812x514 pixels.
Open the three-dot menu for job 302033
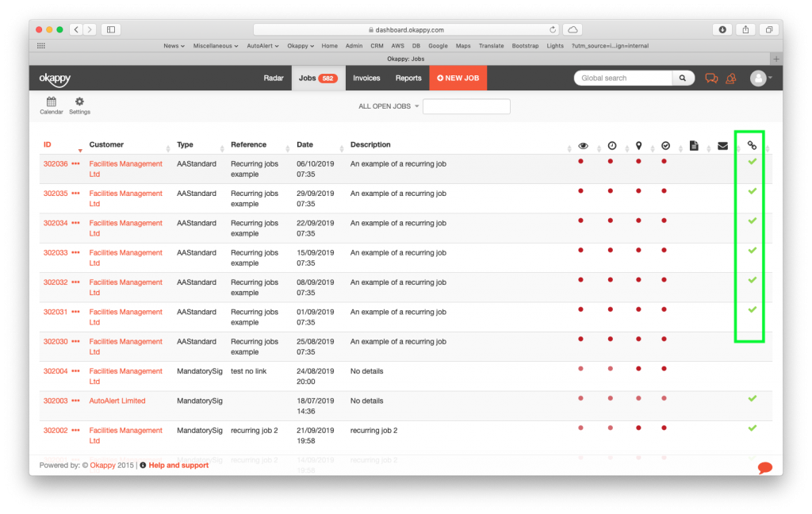click(75, 253)
